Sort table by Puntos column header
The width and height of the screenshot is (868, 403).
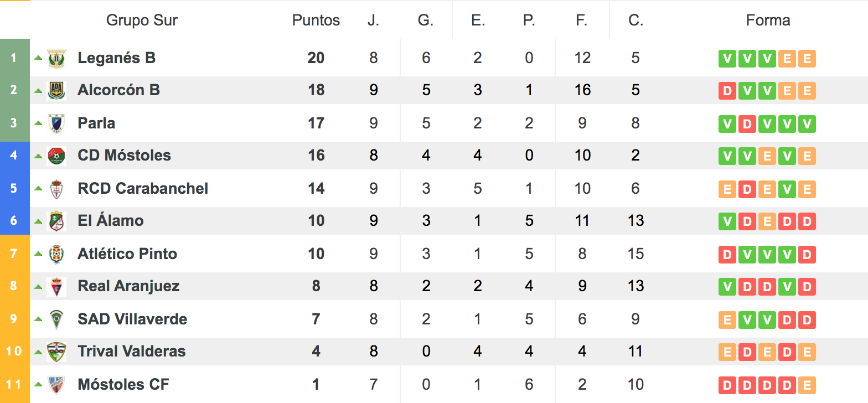316,20
